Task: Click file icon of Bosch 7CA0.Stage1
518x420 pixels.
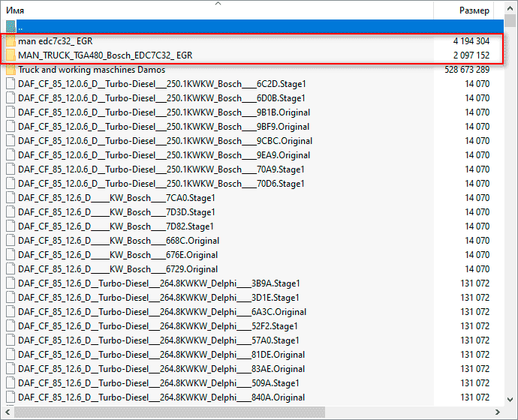Action: 11,198
